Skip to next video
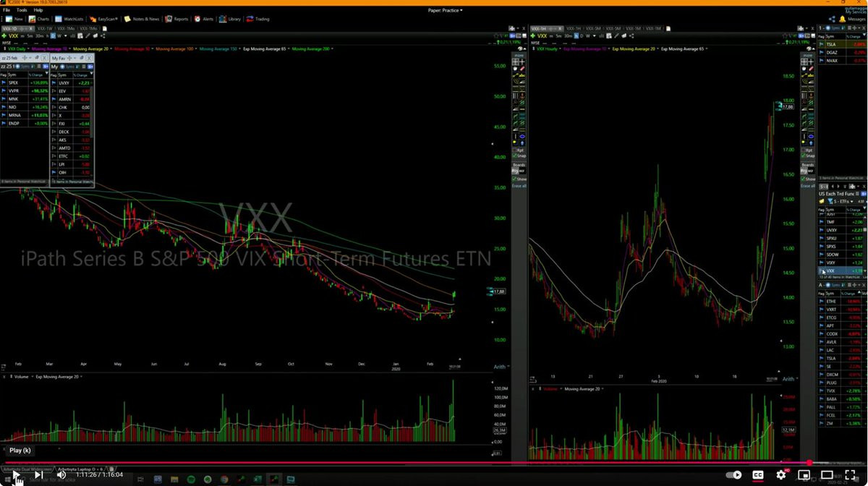868x486 pixels. point(39,474)
